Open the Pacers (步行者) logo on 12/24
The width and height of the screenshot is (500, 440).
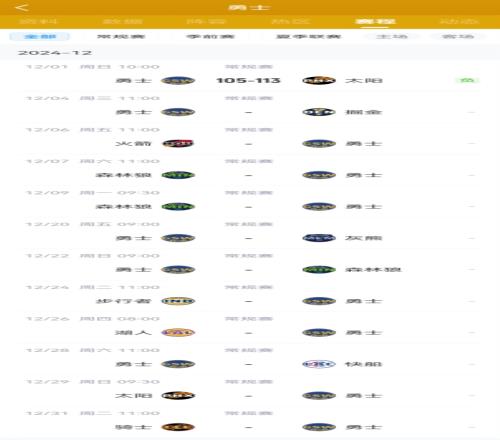point(178,301)
